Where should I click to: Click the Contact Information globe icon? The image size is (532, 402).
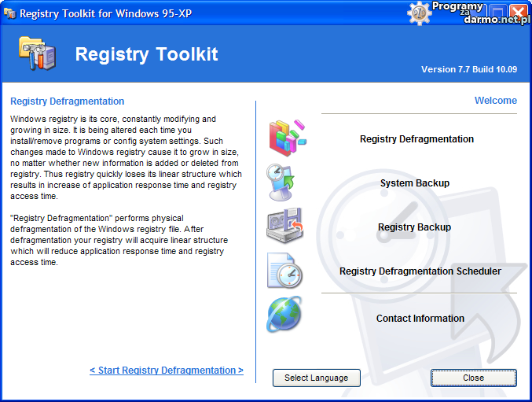click(284, 315)
